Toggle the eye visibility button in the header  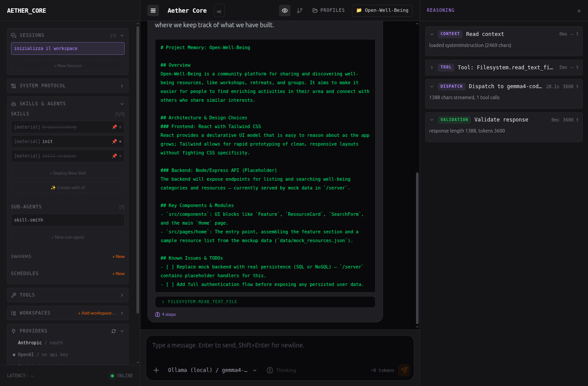tap(285, 11)
